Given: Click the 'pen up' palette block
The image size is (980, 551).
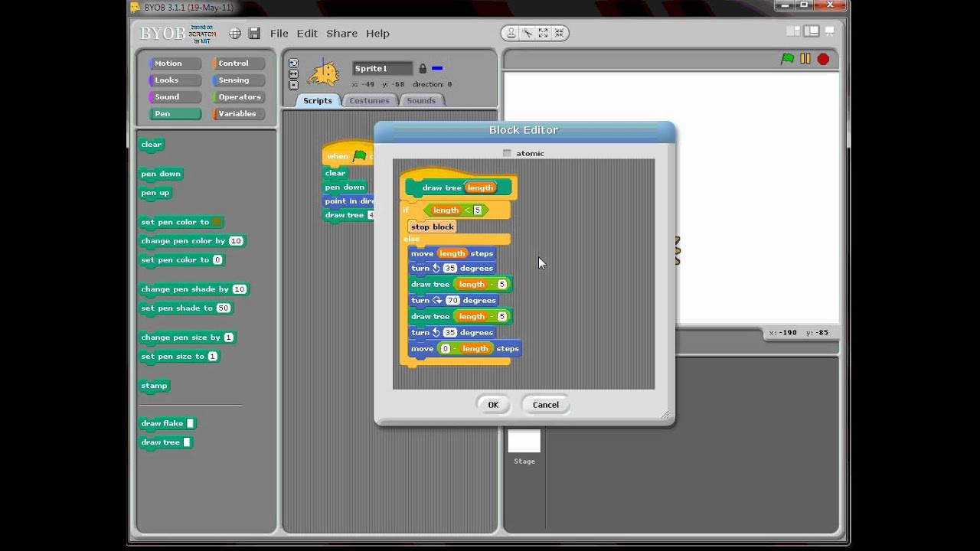Looking at the screenshot, I should pos(155,193).
